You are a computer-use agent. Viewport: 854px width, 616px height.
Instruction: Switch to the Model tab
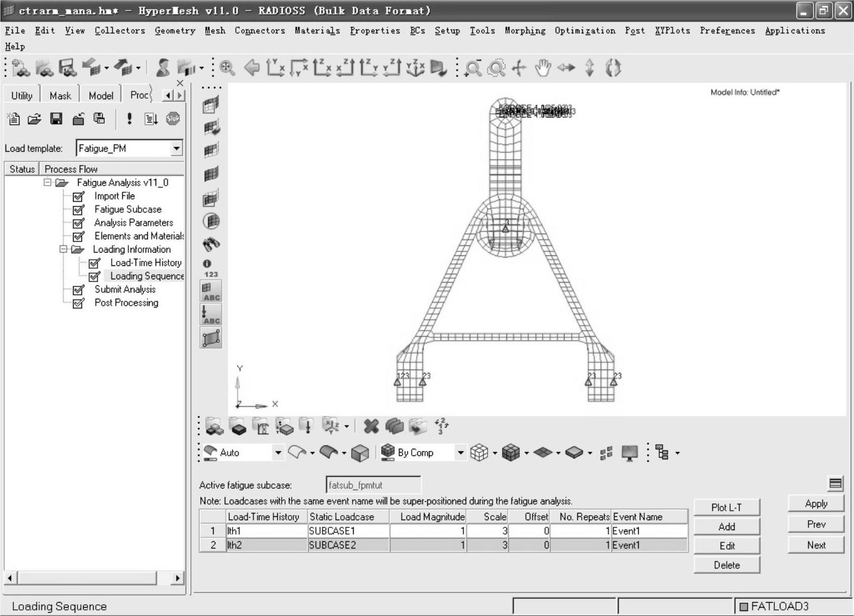click(100, 95)
